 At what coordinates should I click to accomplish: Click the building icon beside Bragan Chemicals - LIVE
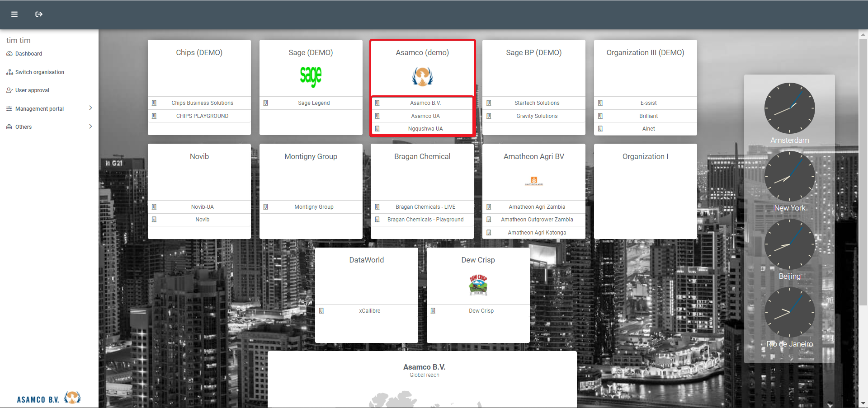click(x=377, y=207)
